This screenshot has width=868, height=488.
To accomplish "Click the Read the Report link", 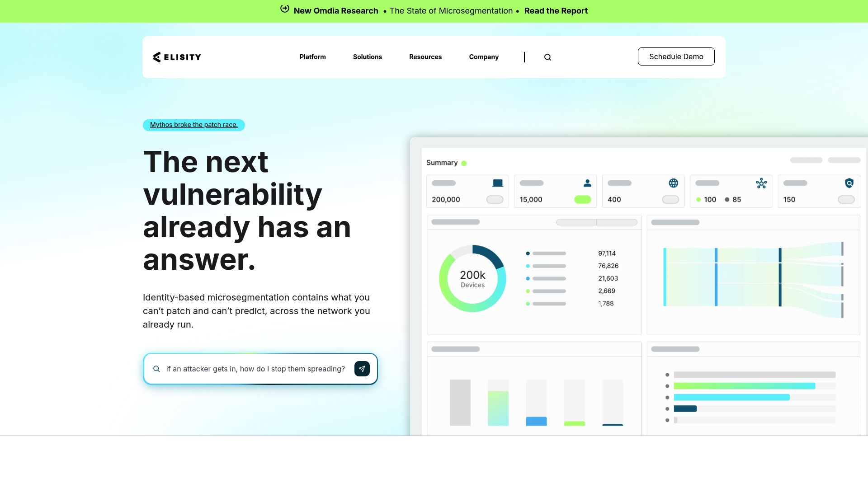I will [x=556, y=11].
